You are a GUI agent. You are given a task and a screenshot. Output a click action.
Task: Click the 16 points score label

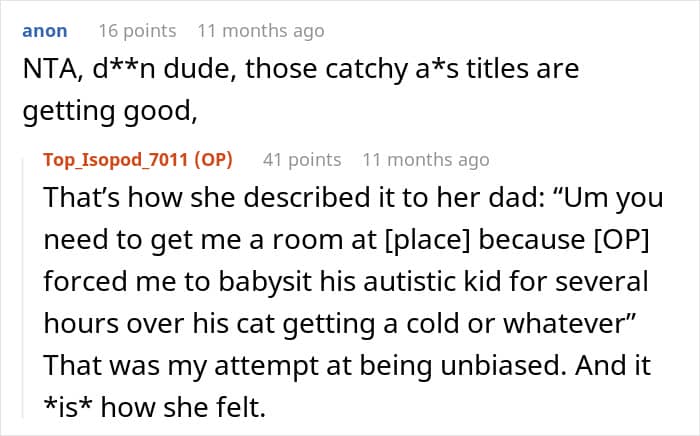[x=138, y=31]
